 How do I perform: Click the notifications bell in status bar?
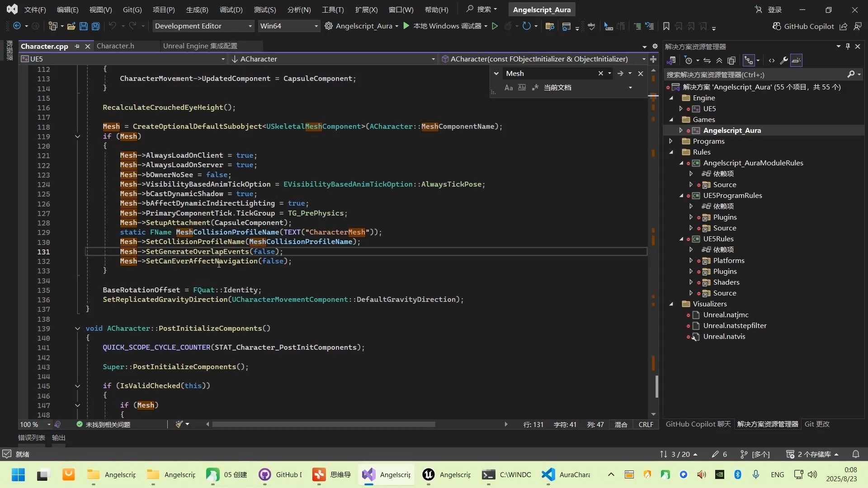[x=856, y=454]
